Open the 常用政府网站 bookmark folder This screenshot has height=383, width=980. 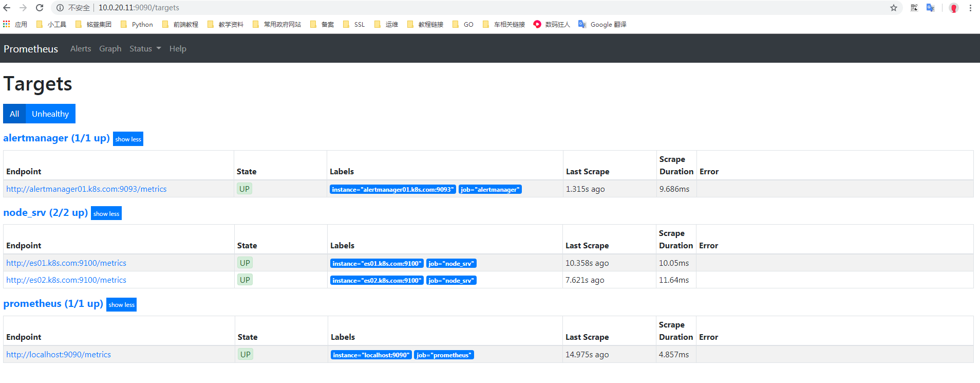tap(277, 24)
